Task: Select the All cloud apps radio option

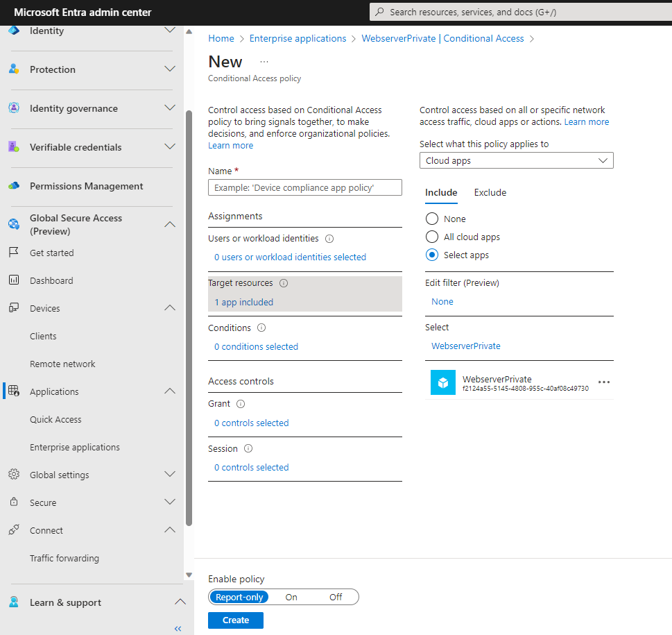Action: (432, 237)
